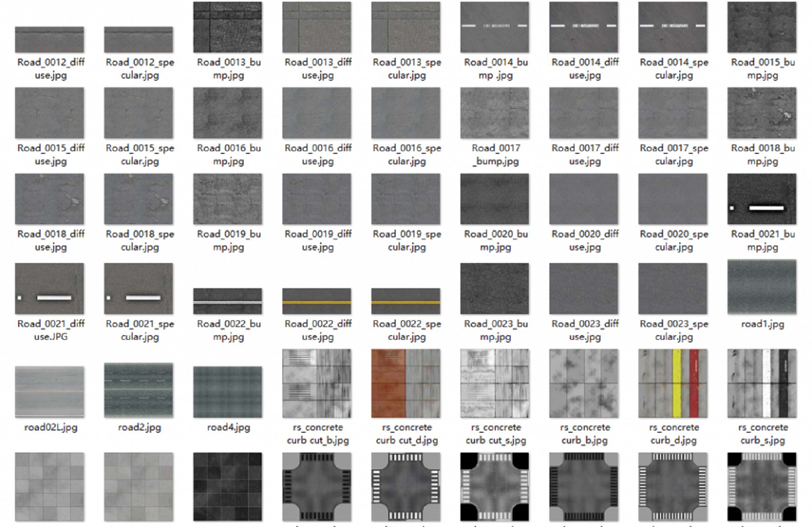
Task: Open the Road_0013_bump.jpg image
Action: pos(228,27)
